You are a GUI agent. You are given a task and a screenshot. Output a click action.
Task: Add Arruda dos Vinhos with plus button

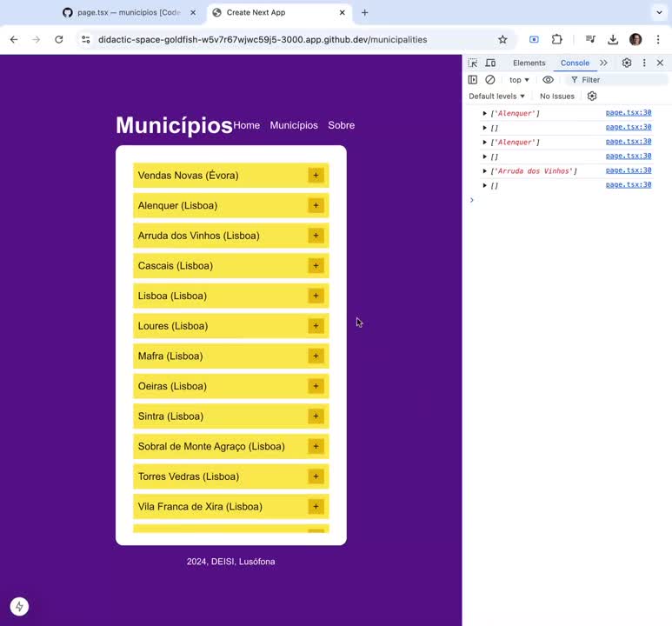[x=316, y=236]
